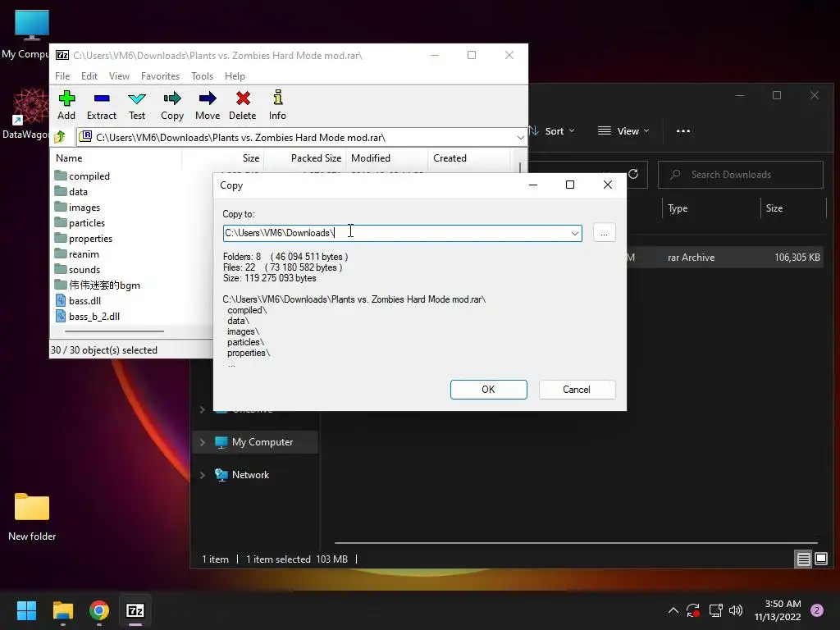This screenshot has height=630, width=840.
Task: Click the Created column header
Action: tap(468, 158)
